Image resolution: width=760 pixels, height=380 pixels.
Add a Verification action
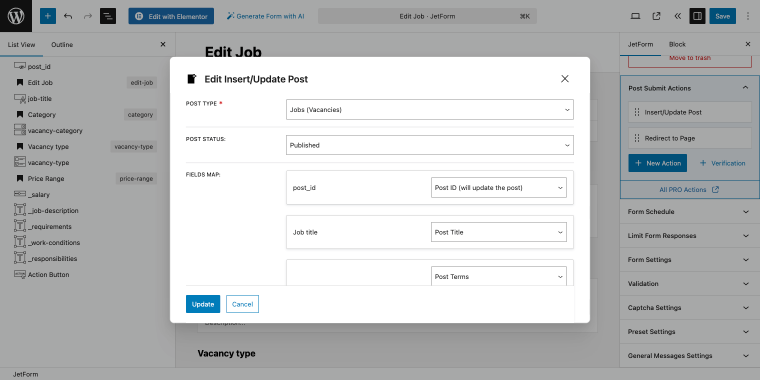[722, 163]
